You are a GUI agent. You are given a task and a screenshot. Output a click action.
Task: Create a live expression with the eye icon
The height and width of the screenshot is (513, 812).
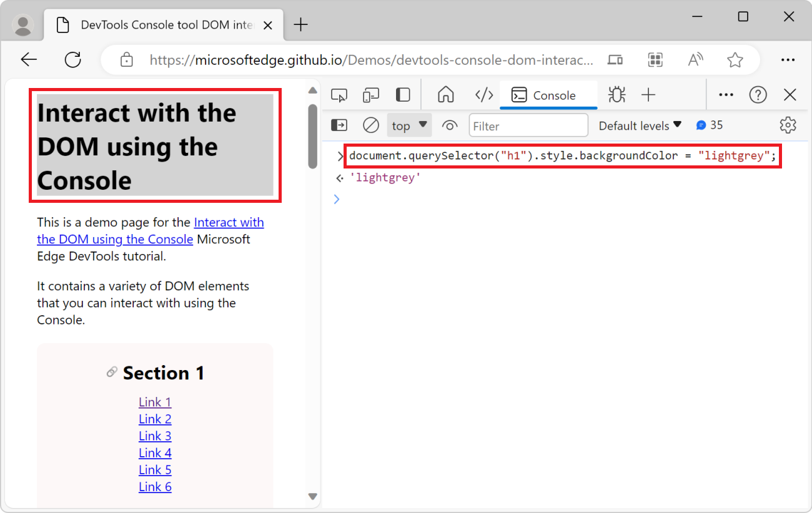point(450,125)
